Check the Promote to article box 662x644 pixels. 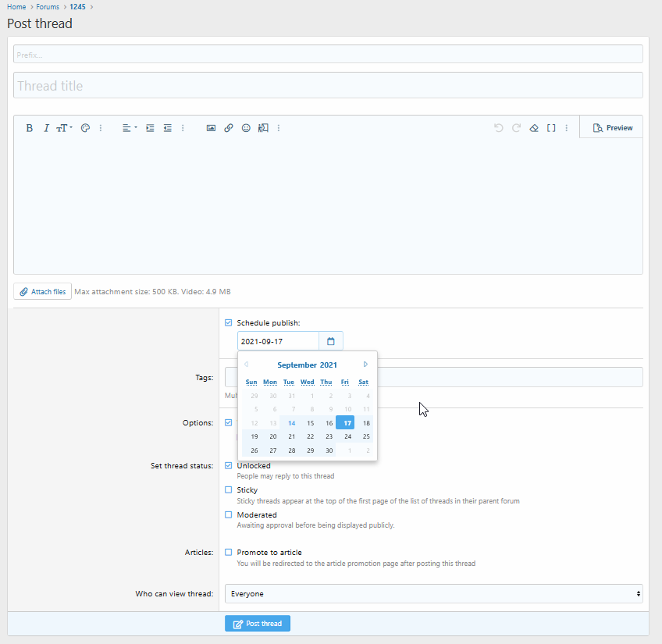[x=229, y=553]
